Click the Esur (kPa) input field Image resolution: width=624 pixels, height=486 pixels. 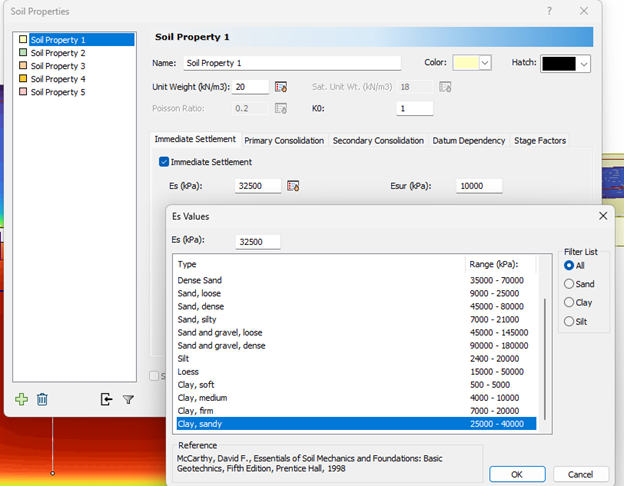479,186
